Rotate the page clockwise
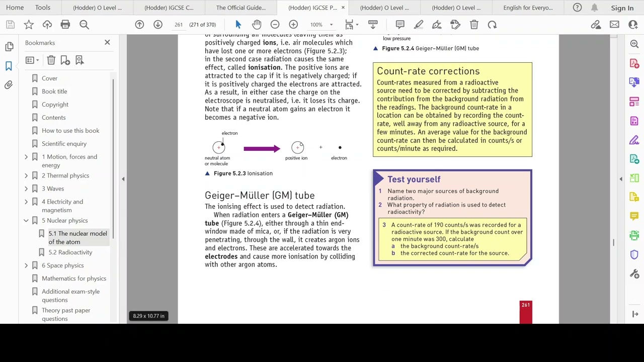The image size is (644, 362). (x=492, y=25)
